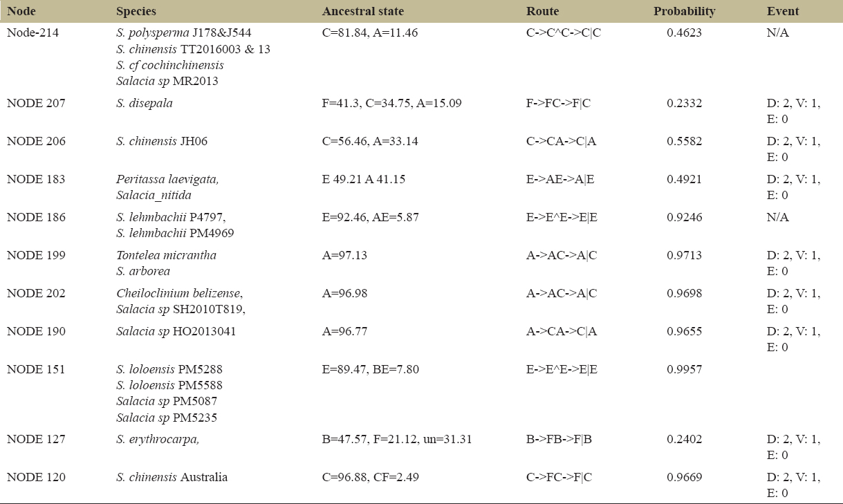Click the route B->FB->F|B

559,438
